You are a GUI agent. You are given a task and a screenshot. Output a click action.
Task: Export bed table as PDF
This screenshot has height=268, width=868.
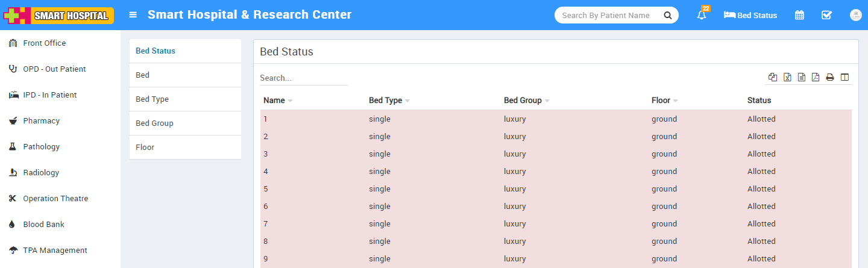coord(816,77)
